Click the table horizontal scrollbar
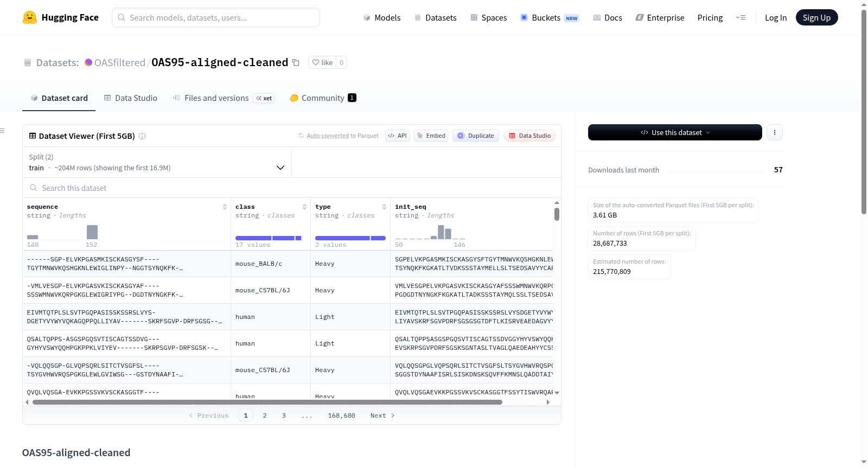The height and width of the screenshot is (467, 868). pos(267,402)
